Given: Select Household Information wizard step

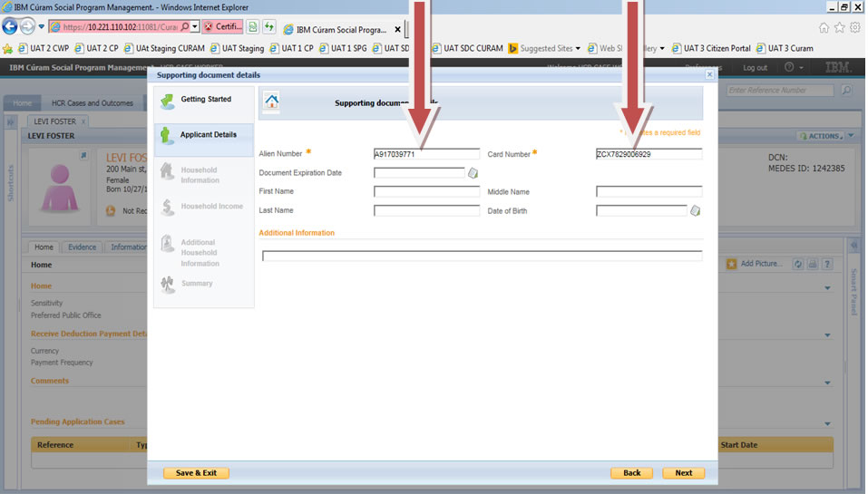Looking at the screenshot, I should pos(204,175).
